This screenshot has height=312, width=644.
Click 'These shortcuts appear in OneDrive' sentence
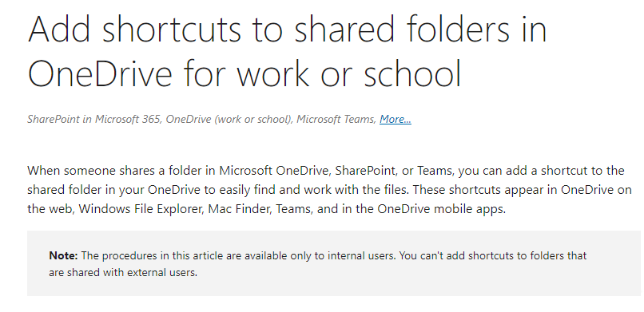click(x=523, y=190)
